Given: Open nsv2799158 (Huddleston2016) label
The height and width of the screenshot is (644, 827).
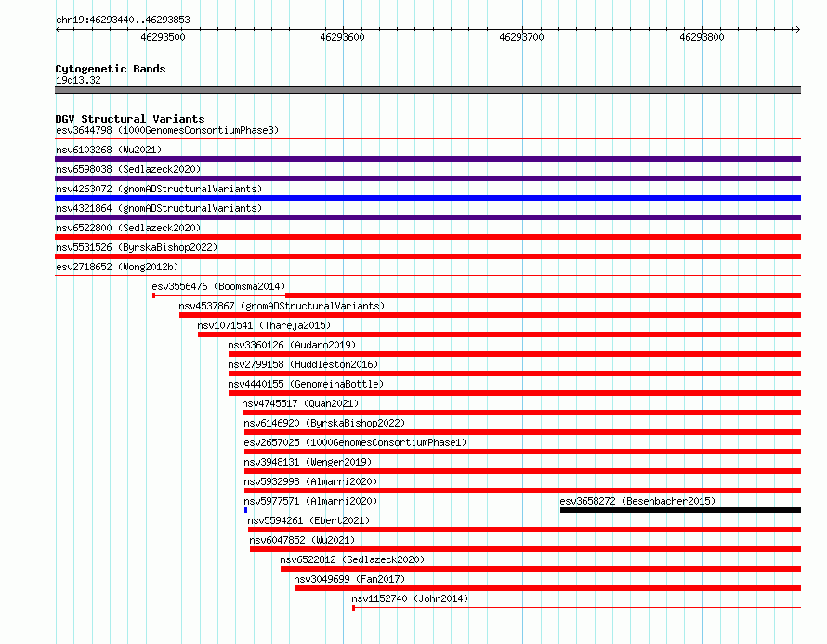Looking at the screenshot, I should (303, 364).
